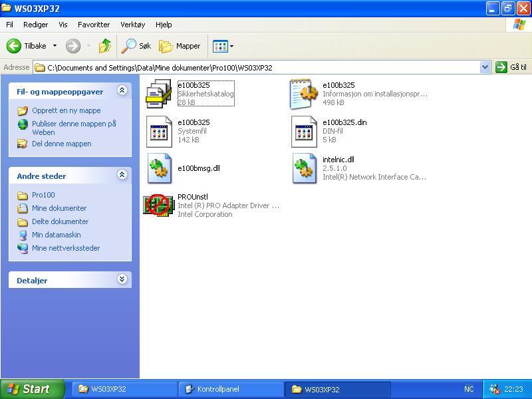Click the Mine nettverkssteder network icon
Screen dimensions: 532x399
(x=23, y=248)
